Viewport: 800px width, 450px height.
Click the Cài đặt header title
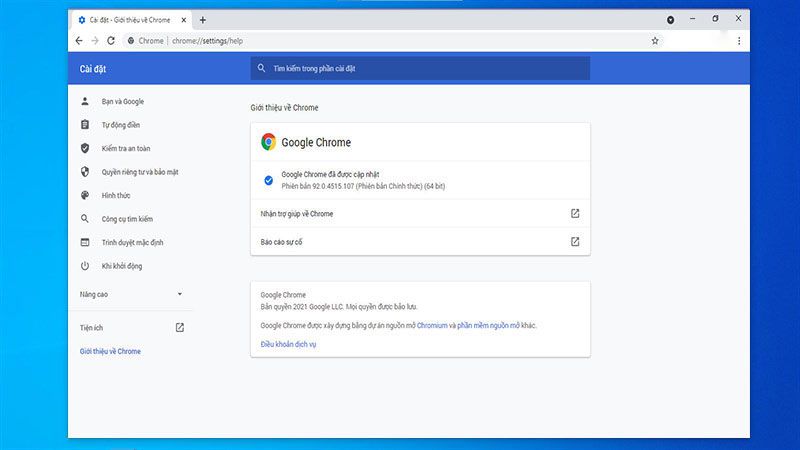coord(92,68)
